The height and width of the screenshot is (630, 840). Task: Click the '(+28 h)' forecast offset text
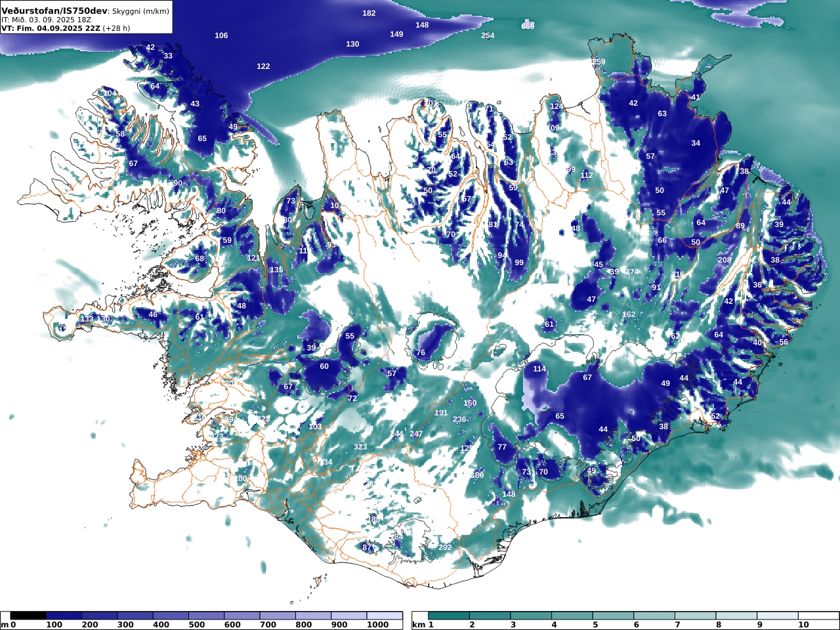(117, 28)
